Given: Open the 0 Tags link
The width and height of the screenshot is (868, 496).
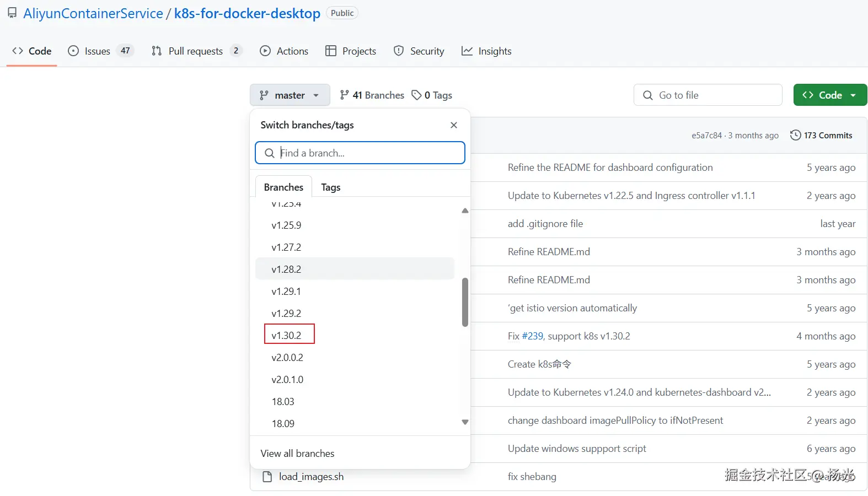Looking at the screenshot, I should pyautogui.click(x=432, y=95).
